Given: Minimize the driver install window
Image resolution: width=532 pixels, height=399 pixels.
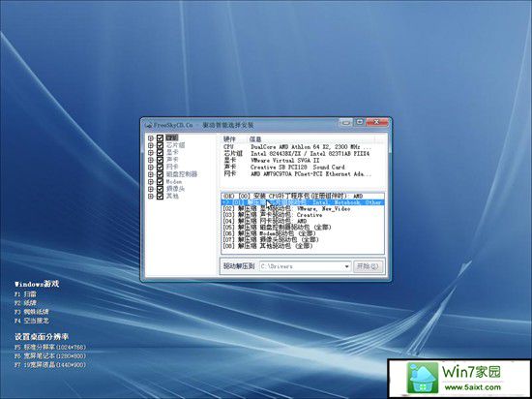Looking at the screenshot, I should pyautogui.click(x=345, y=122).
